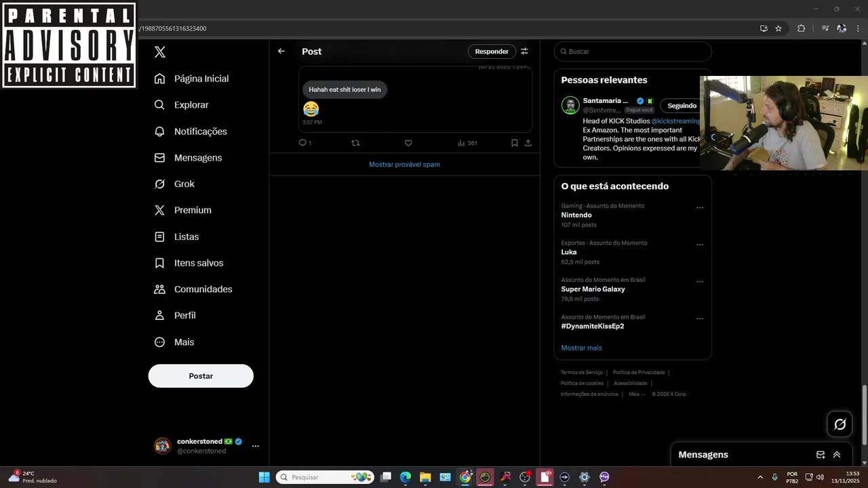Bookmark this page with star icon
The width and height of the screenshot is (868, 488).
click(778, 28)
